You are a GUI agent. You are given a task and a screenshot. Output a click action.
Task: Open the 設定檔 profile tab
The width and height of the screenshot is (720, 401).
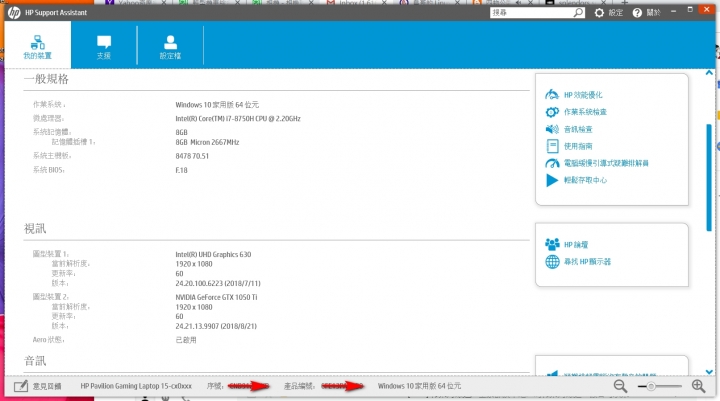pos(170,47)
